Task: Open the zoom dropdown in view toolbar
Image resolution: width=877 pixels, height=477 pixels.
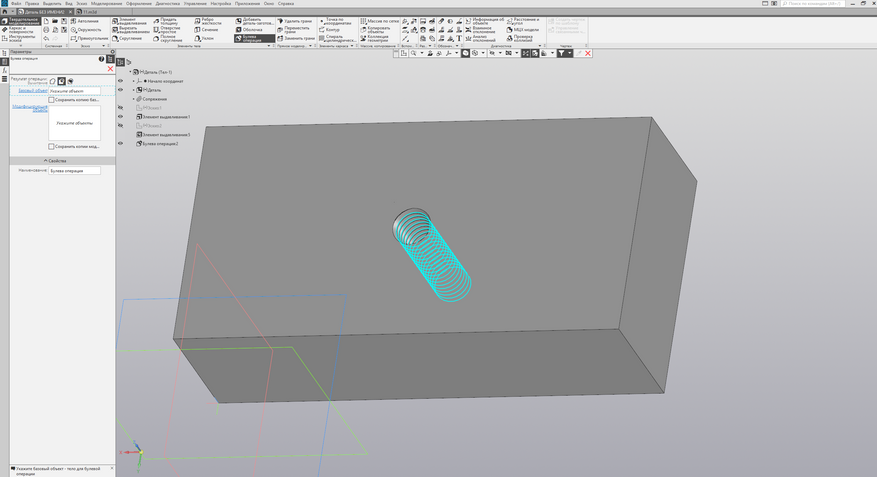Action: coord(422,54)
